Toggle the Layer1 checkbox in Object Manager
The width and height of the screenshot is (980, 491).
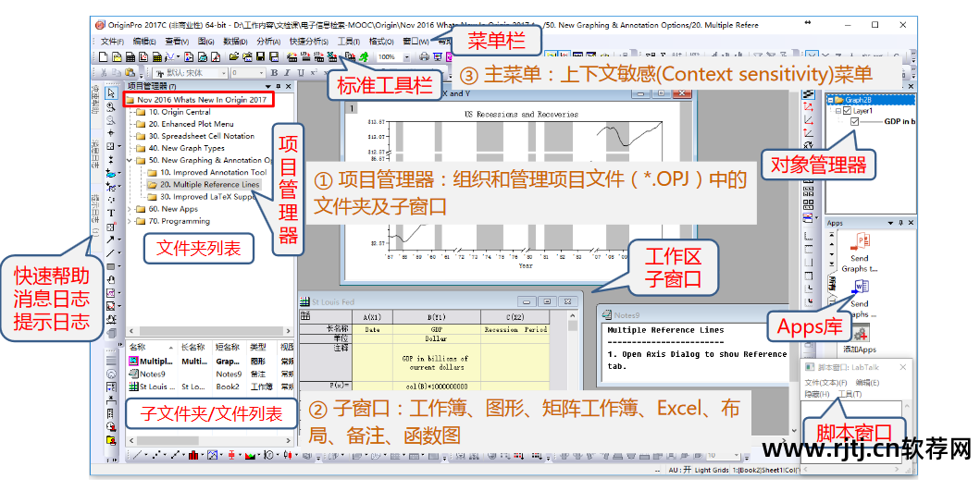[847, 111]
